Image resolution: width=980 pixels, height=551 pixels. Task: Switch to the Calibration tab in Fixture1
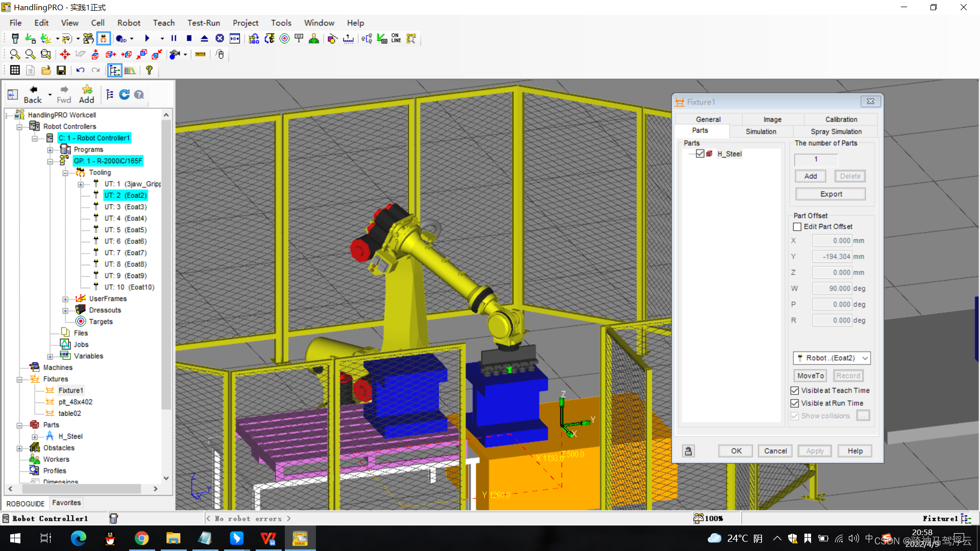click(x=841, y=119)
